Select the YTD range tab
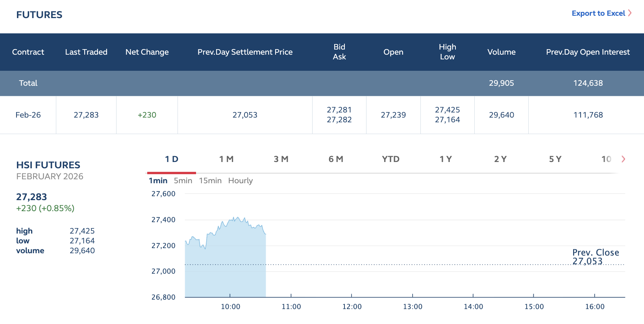 pos(390,159)
